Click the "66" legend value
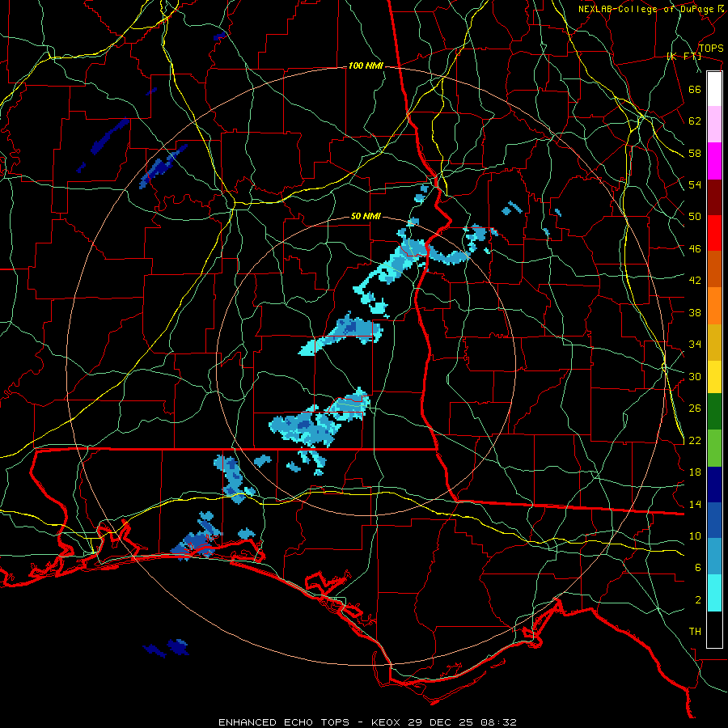 click(x=695, y=89)
